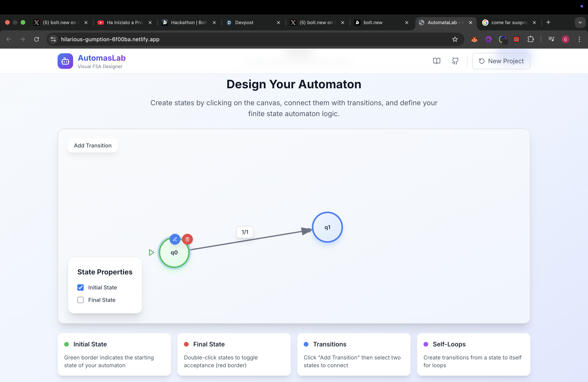
Task: Click the AutomasLab robot logo icon
Action: 65,61
